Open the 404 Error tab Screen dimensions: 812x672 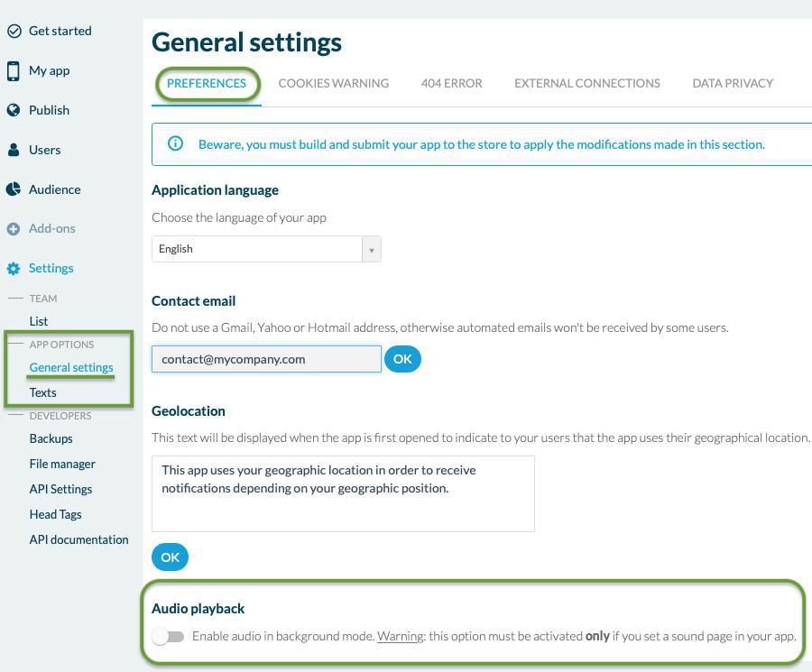click(x=451, y=83)
